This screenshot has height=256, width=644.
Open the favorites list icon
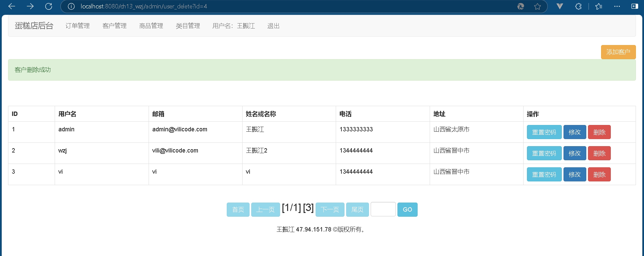click(x=599, y=6)
